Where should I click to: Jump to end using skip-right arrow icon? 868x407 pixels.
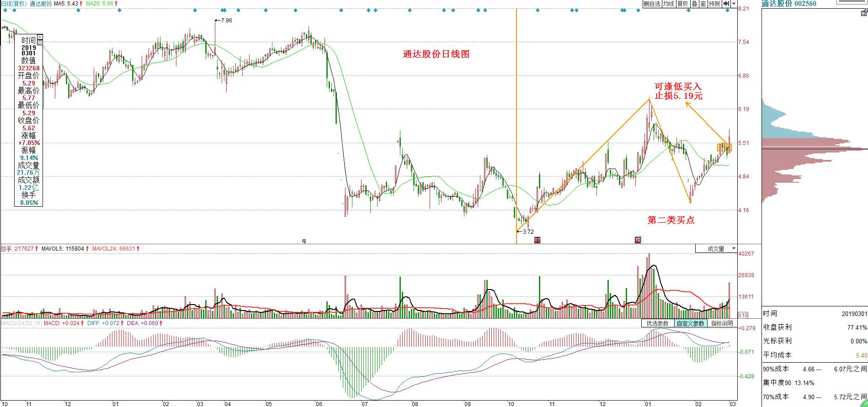point(727,4)
